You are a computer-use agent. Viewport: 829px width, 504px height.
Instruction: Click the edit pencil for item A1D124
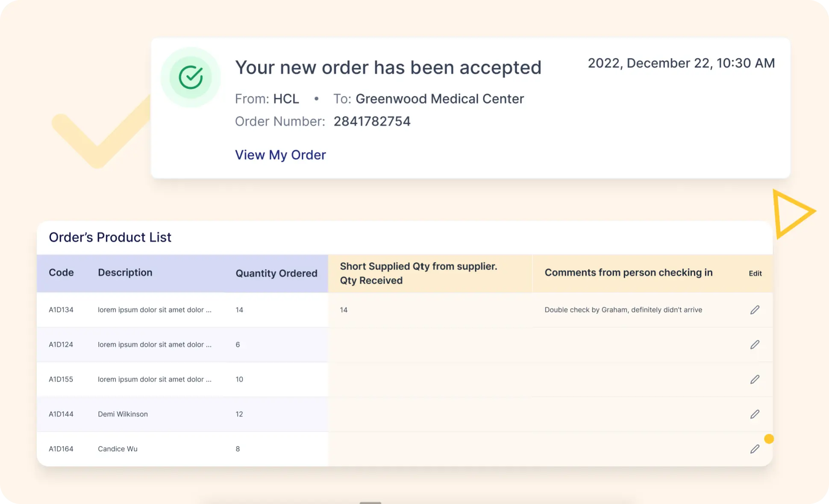[755, 344]
